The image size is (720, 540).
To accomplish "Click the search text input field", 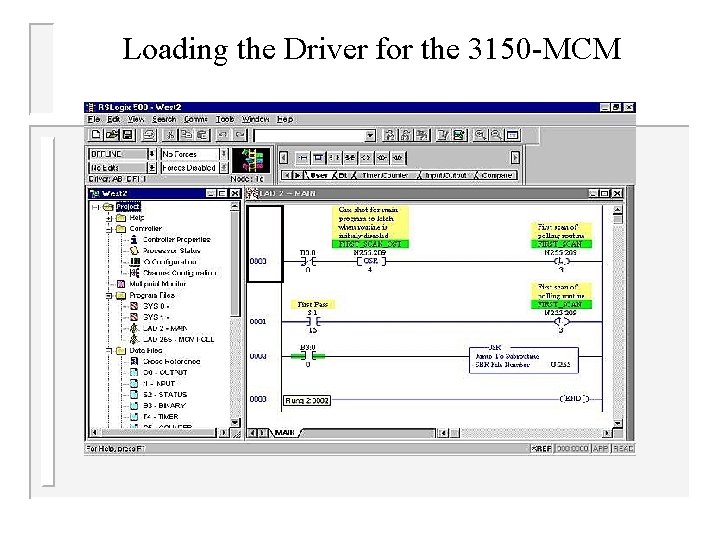I will pos(310,135).
